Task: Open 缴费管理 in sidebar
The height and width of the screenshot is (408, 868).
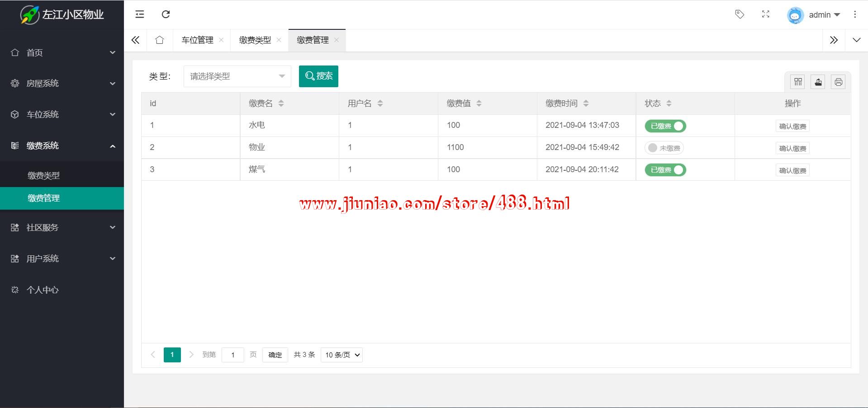Action: pos(62,198)
